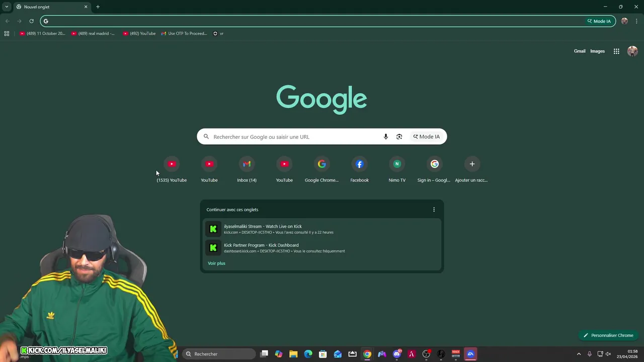Open the Images link

[597, 51]
